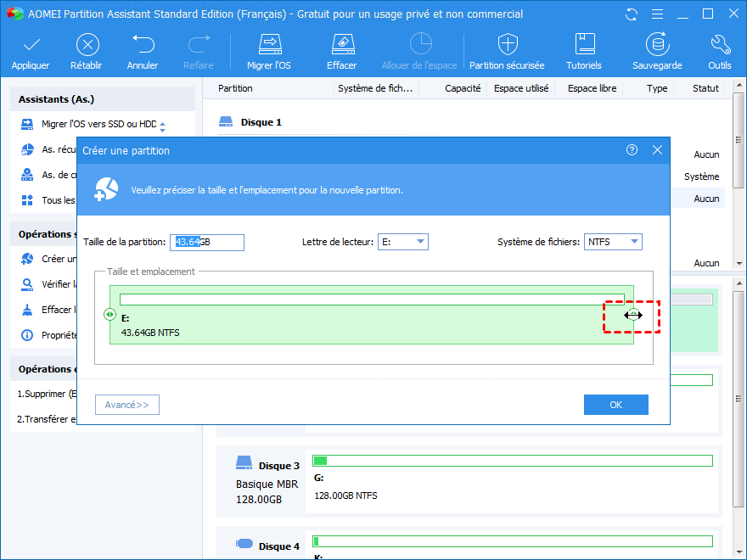Click the partition list scrollbar up arrow
The width and height of the screenshot is (747, 560).
click(x=739, y=85)
